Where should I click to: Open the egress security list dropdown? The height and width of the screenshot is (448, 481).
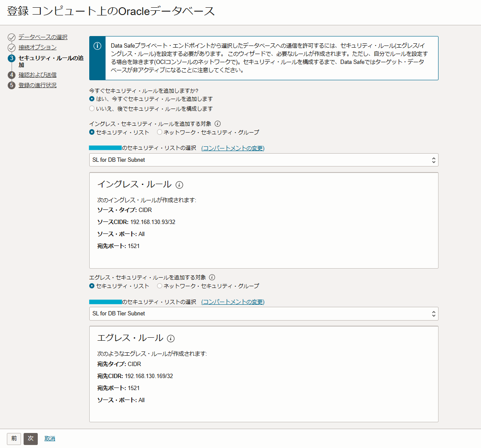[x=263, y=314]
